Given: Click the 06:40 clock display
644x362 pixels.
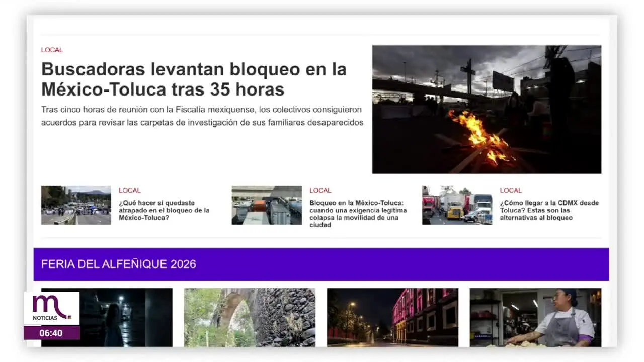Looking at the screenshot, I should [x=51, y=333].
